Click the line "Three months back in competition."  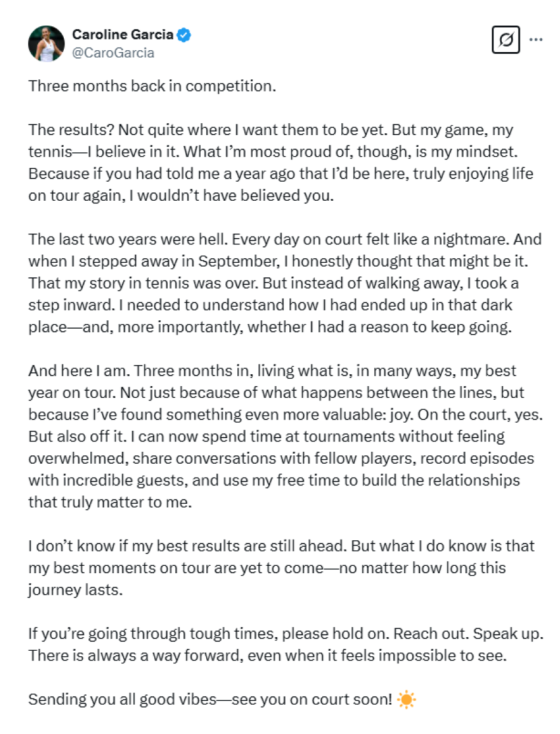[x=152, y=86]
